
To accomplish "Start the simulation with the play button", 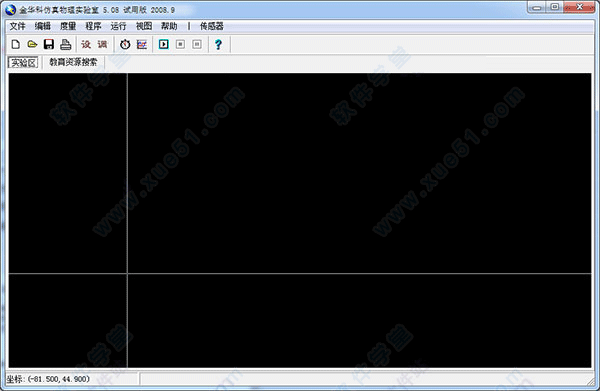I will pos(164,44).
